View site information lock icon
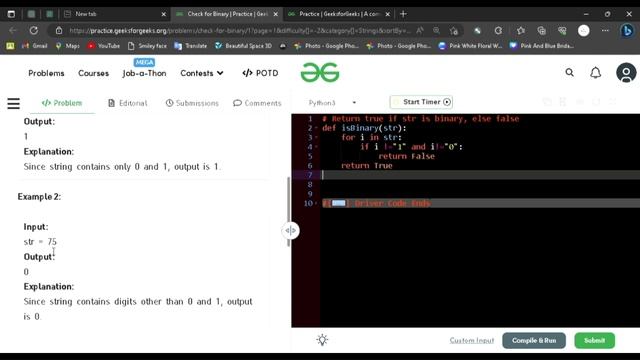The image size is (640, 360). click(59, 31)
